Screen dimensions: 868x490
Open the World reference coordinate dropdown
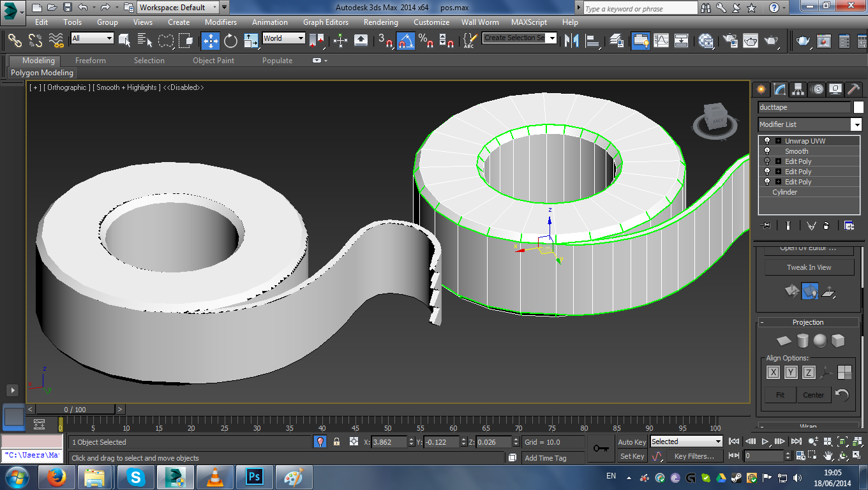pos(284,38)
